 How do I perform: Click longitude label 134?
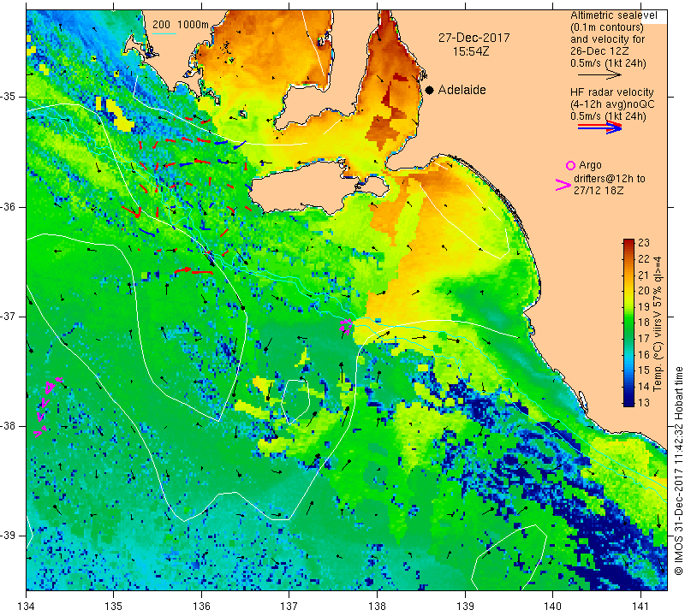27,607
